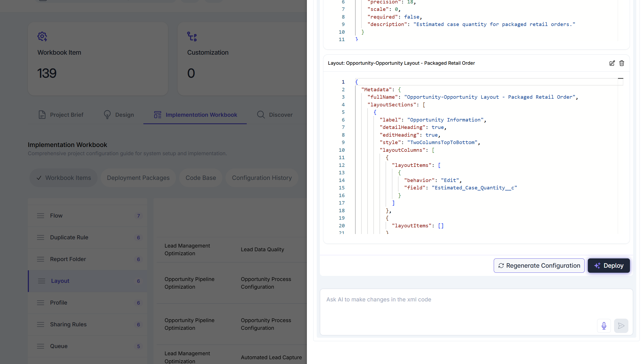Select Queue in the workbook list

[87, 346]
